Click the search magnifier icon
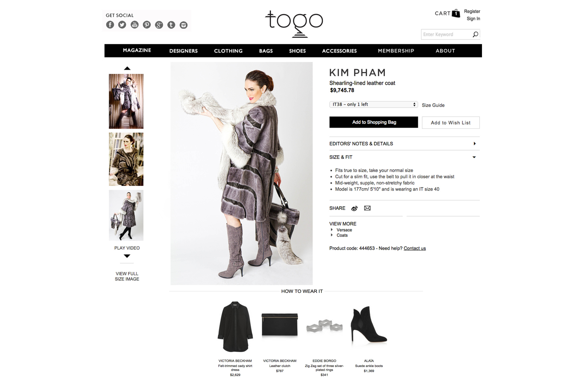588x380 pixels. coord(475,34)
